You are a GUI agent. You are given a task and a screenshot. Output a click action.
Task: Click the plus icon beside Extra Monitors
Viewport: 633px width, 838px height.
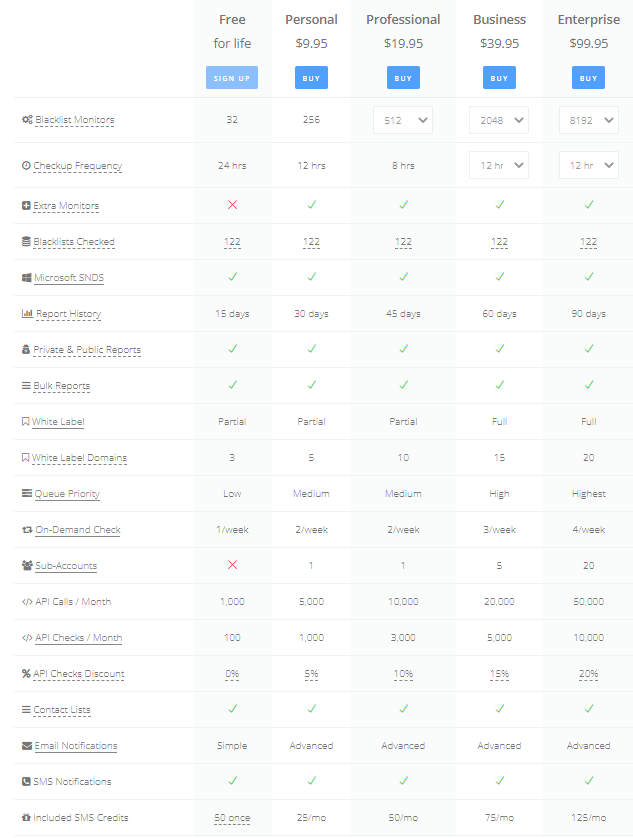tap(26, 206)
